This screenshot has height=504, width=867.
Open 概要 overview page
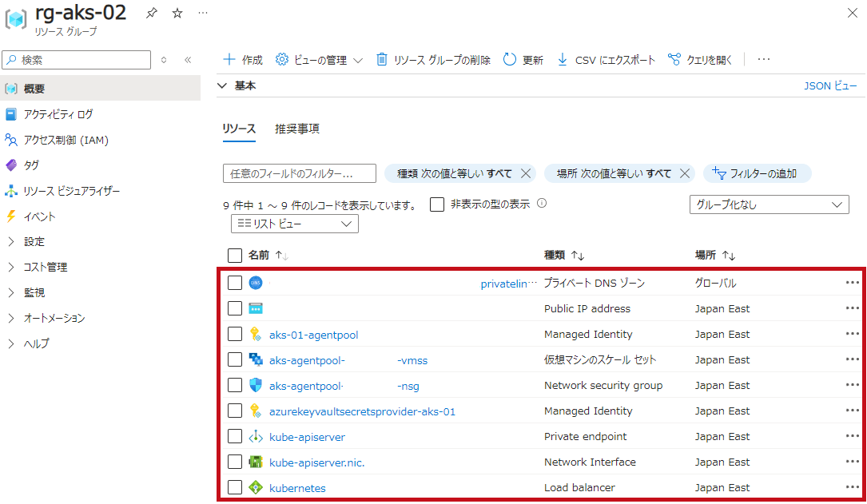[x=100, y=89]
